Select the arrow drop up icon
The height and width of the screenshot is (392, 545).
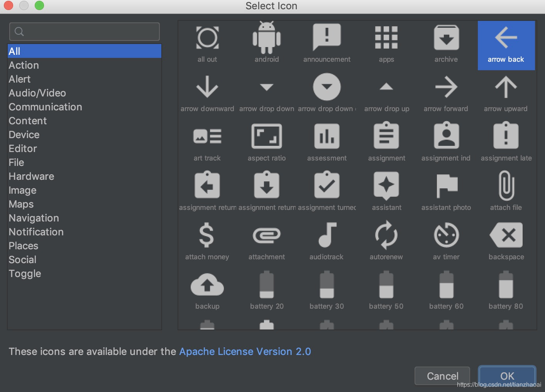click(386, 86)
